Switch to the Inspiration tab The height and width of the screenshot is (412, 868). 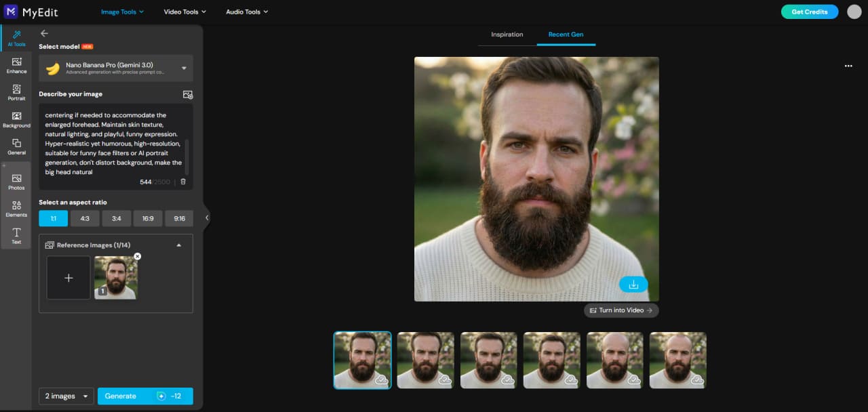point(507,34)
